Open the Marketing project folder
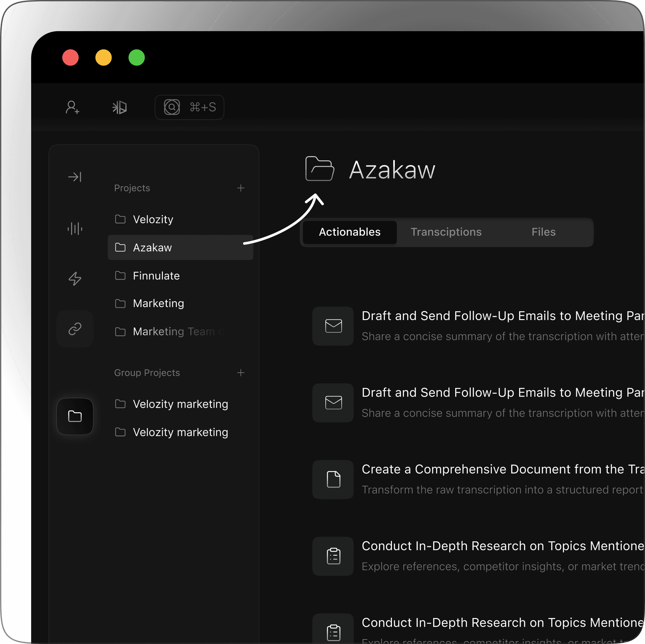645x644 pixels. 158,303
